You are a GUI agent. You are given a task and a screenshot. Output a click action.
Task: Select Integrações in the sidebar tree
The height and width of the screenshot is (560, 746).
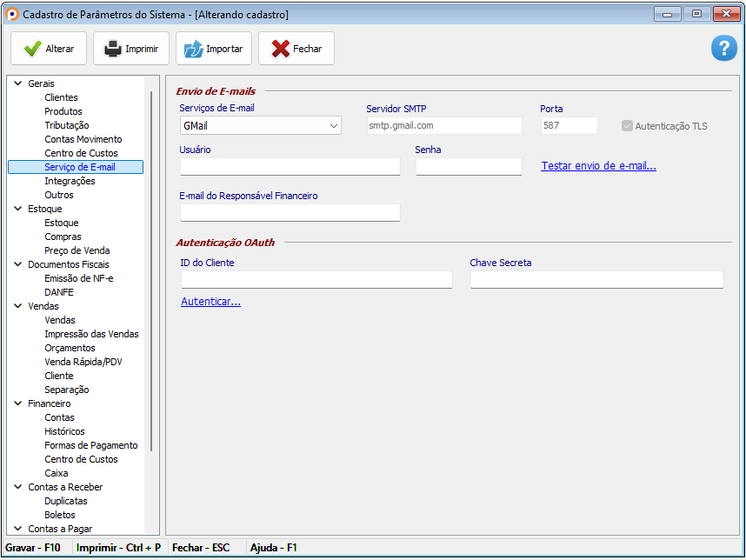(70, 181)
